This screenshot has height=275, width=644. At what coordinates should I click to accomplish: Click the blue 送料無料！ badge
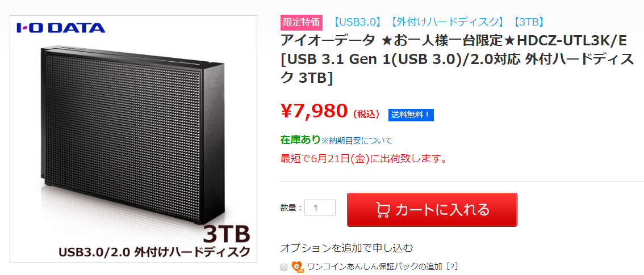pyautogui.click(x=411, y=115)
